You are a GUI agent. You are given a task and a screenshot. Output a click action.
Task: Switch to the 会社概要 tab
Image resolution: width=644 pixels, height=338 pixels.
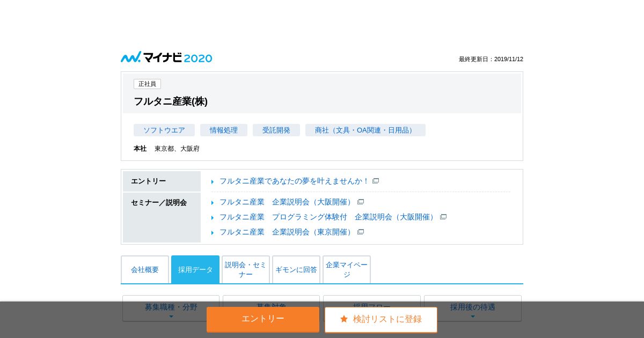click(x=145, y=269)
